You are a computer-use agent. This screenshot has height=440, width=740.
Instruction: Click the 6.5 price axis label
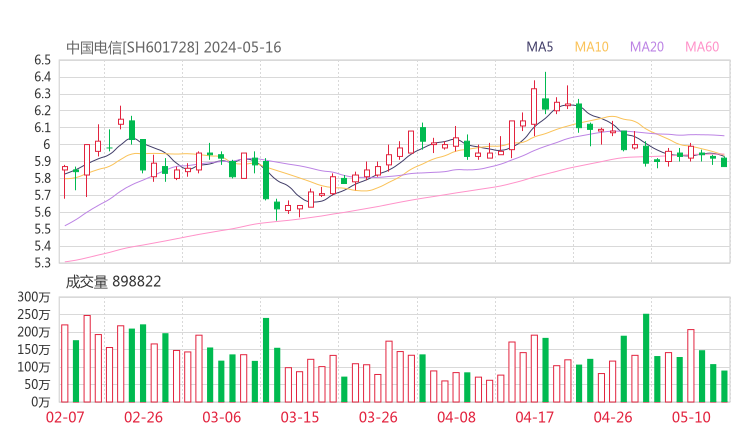[41, 60]
